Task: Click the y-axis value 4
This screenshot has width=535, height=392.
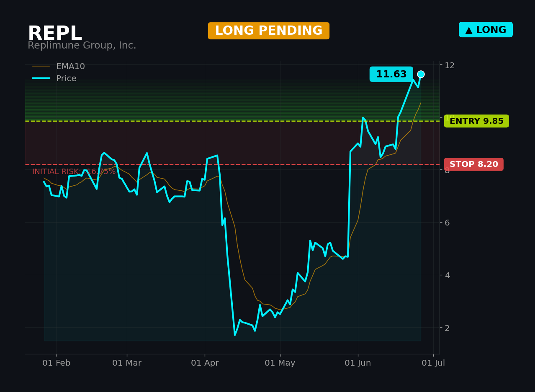Action: (447, 275)
